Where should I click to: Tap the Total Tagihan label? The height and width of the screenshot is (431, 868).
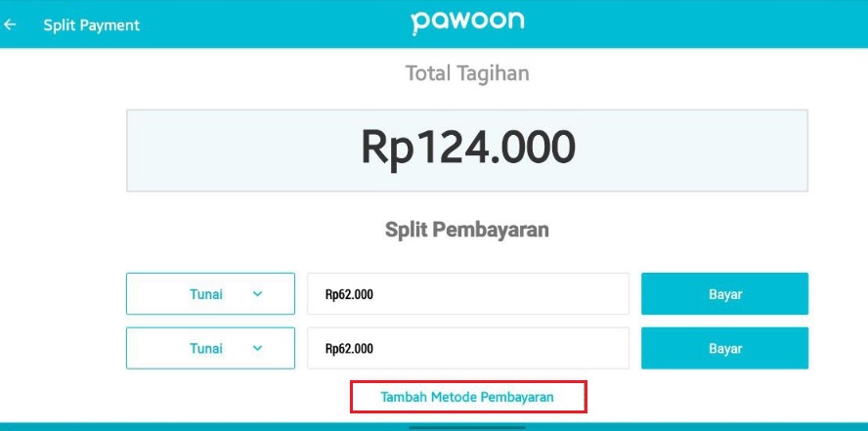tap(467, 73)
